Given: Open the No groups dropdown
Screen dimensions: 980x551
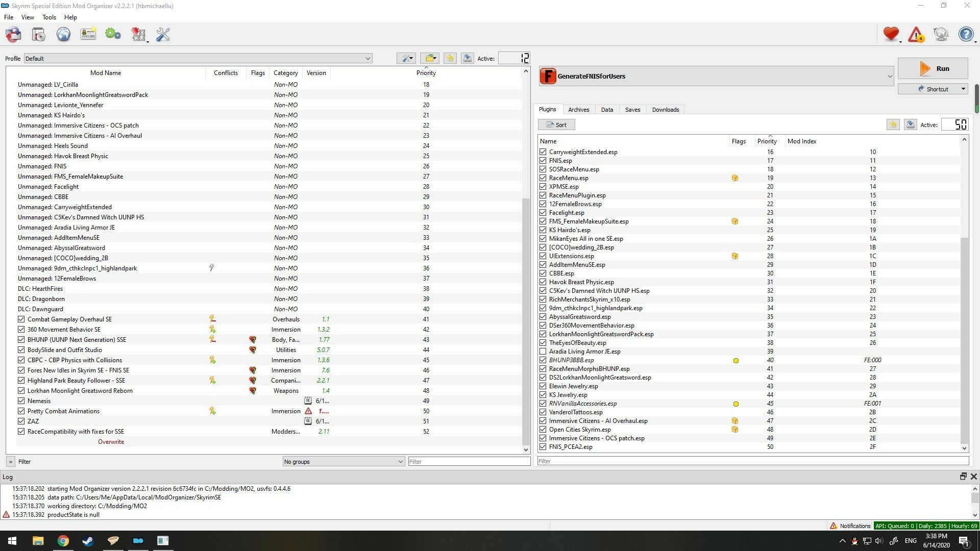Looking at the screenshot, I should (x=344, y=461).
